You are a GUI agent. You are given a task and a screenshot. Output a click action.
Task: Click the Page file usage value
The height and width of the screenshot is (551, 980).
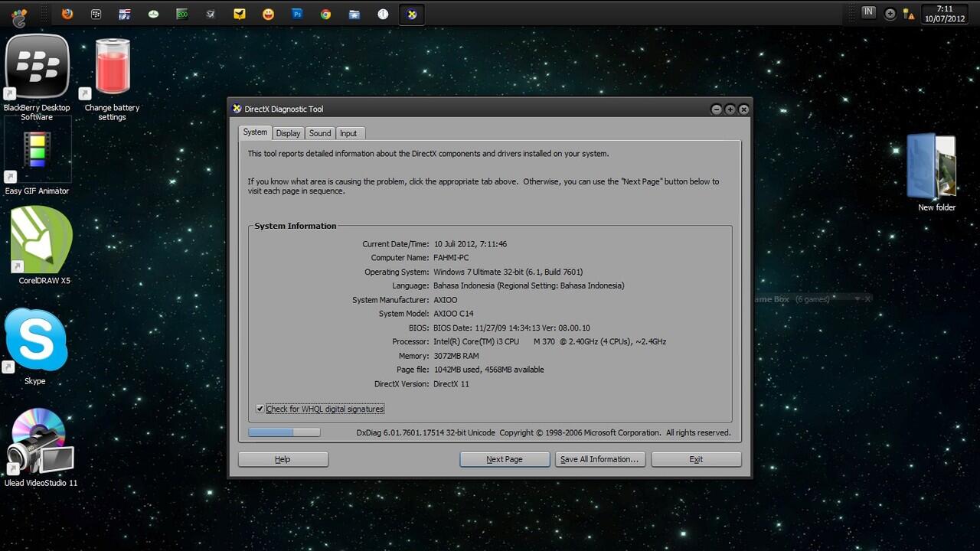click(488, 370)
